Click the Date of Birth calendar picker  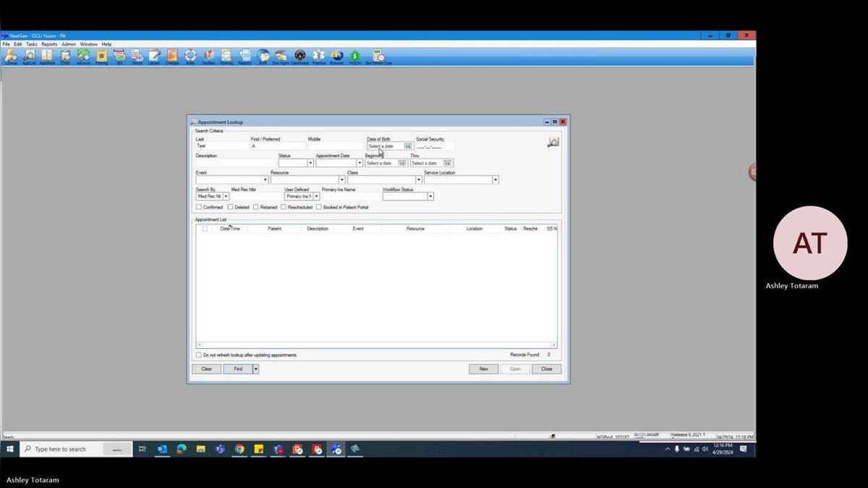(407, 146)
